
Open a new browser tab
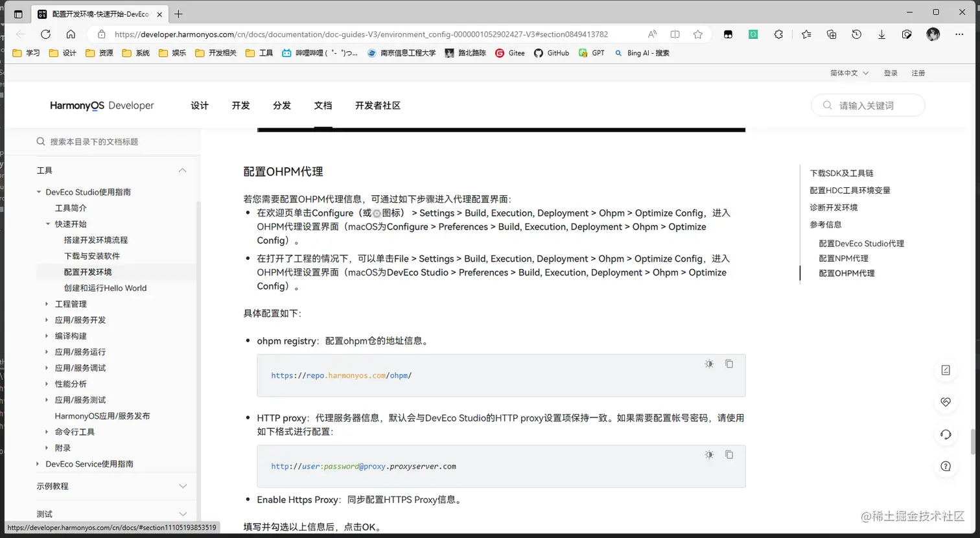(179, 14)
